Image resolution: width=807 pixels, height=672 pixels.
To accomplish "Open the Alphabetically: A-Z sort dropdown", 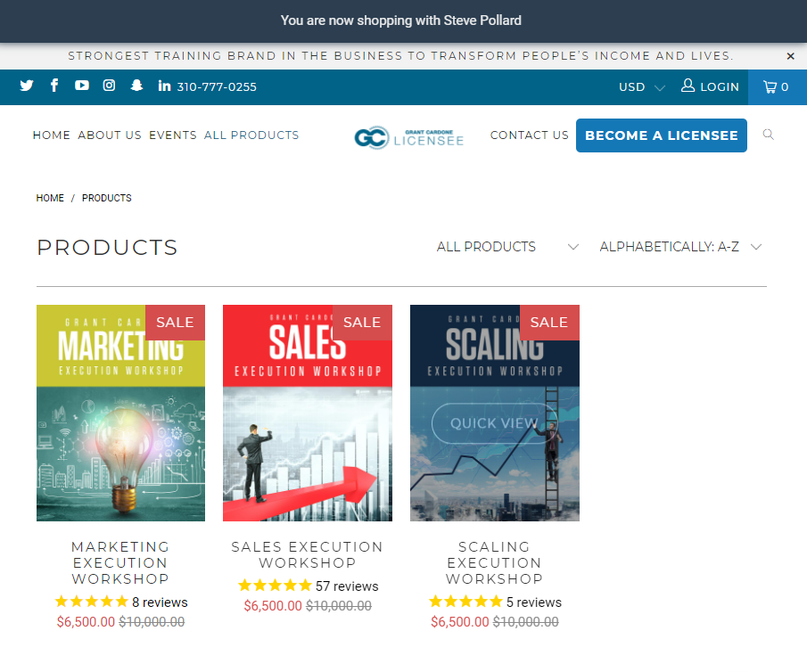I will pos(680,247).
